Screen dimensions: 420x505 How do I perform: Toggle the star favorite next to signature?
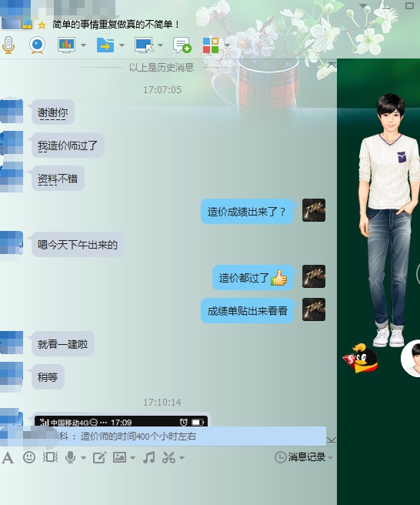point(42,25)
